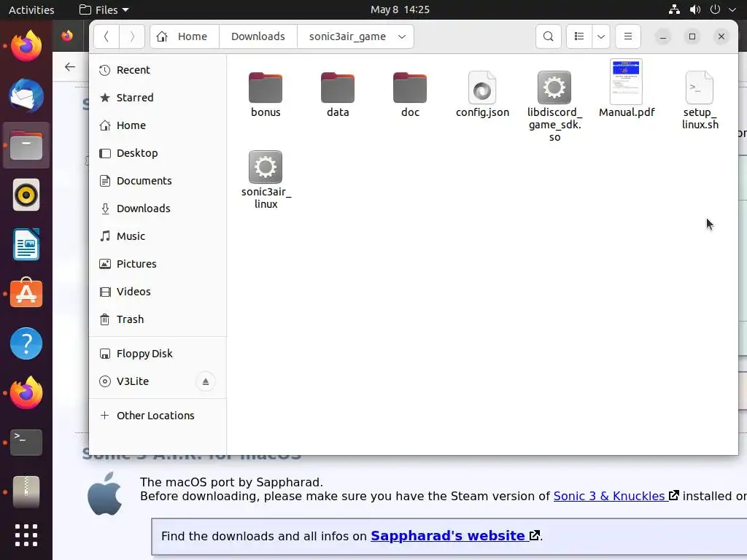Open Starred in sidebar
Image resolution: width=747 pixels, height=560 pixels.
click(x=158, y=98)
